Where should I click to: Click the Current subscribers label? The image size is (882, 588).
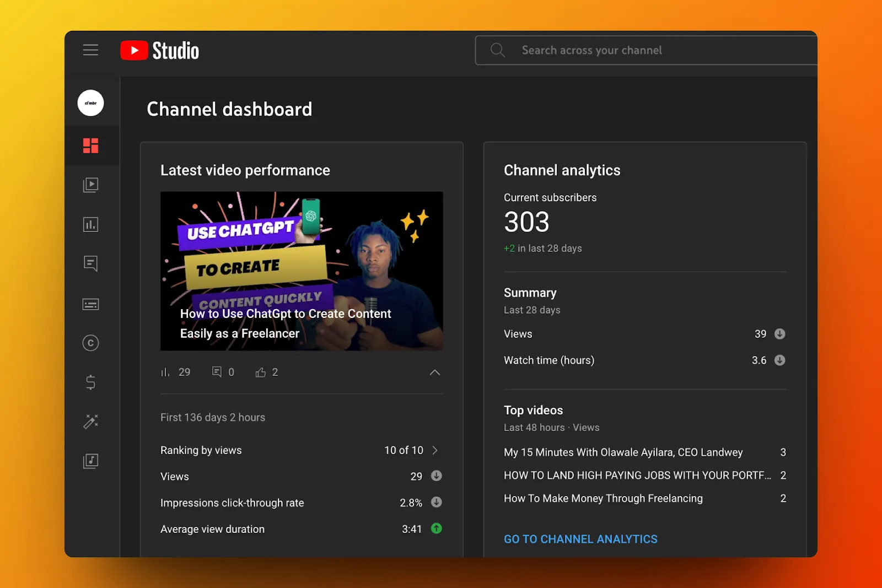coord(550,197)
